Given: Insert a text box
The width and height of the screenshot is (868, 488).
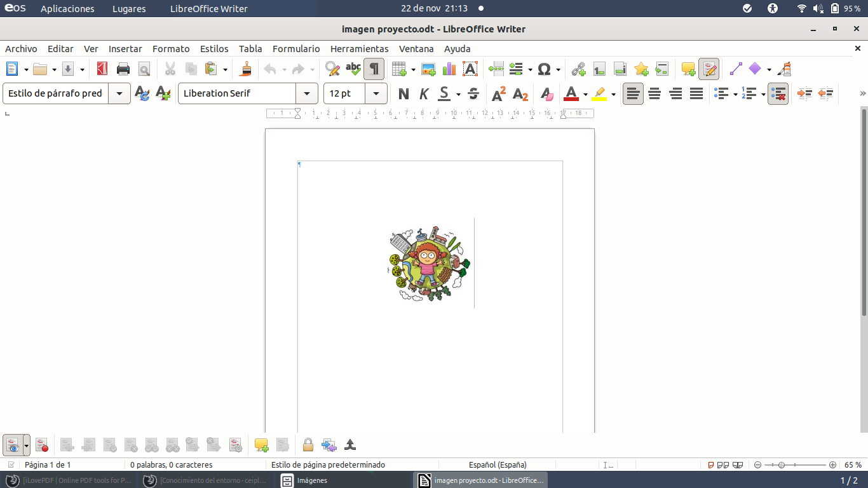Looking at the screenshot, I should pyautogui.click(x=469, y=69).
